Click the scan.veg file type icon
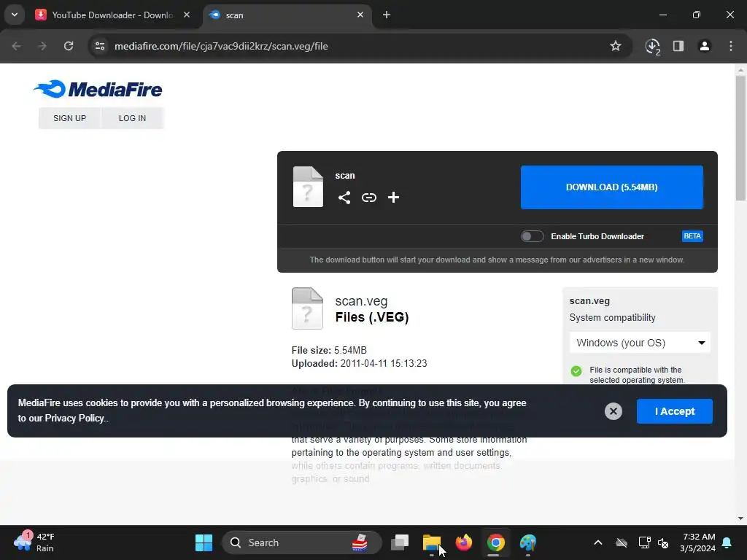Image resolution: width=747 pixels, height=560 pixels. pyautogui.click(x=307, y=308)
